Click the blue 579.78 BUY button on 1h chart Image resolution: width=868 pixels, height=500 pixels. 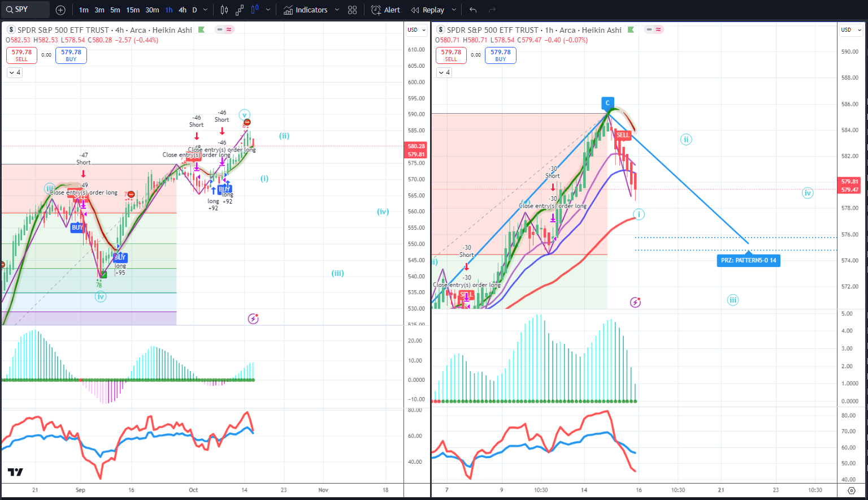point(501,55)
